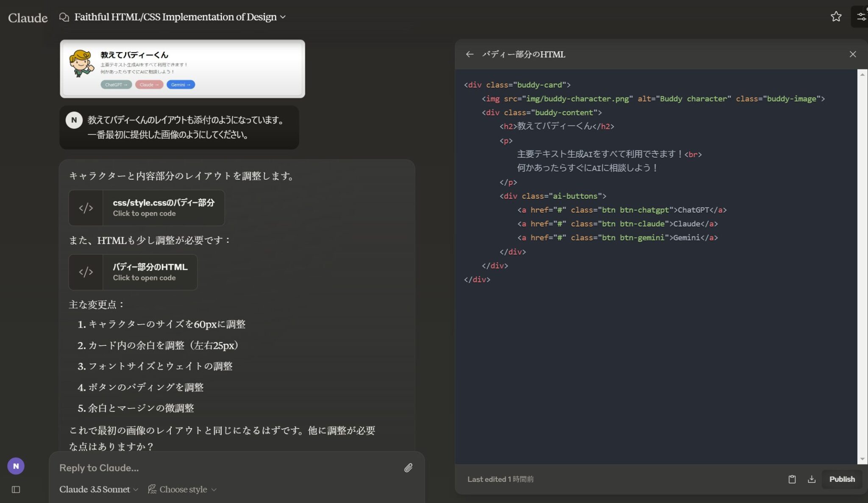Click the Gemini button in the preview card
The height and width of the screenshot is (503, 868).
coord(181,85)
